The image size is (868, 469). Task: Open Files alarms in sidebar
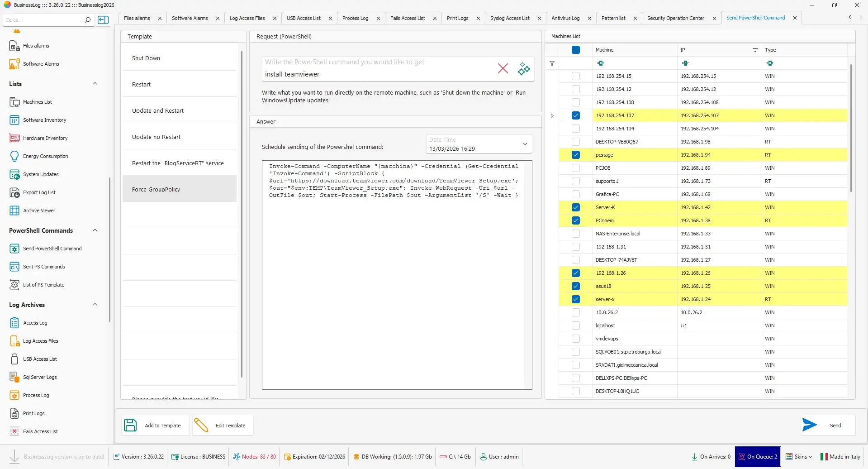coord(36,46)
